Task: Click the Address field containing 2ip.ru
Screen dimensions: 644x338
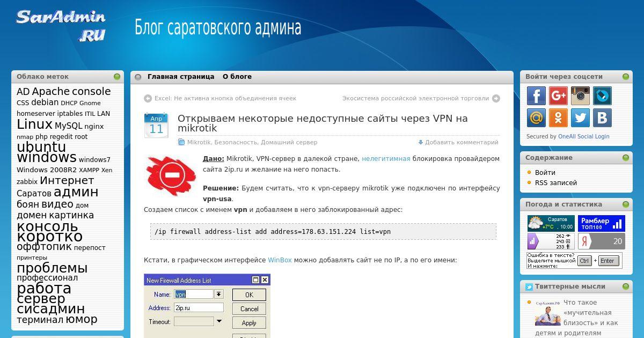Action: pyautogui.click(x=199, y=308)
